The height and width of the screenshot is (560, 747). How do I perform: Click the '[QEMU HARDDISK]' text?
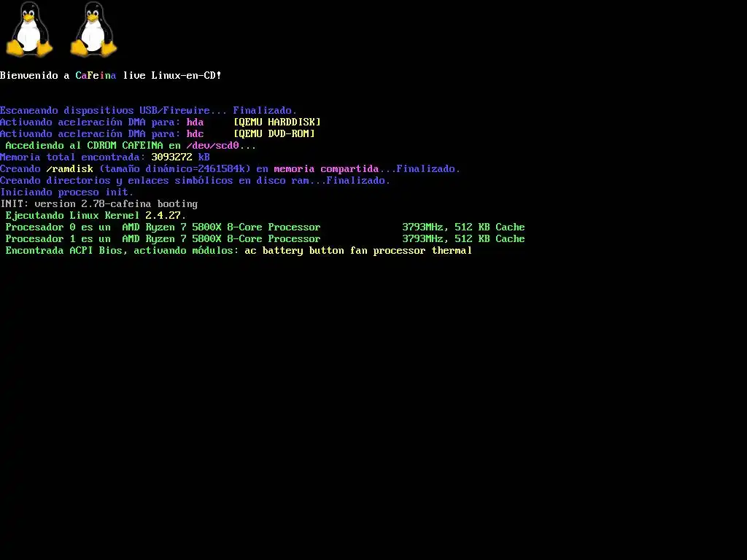pos(276,122)
